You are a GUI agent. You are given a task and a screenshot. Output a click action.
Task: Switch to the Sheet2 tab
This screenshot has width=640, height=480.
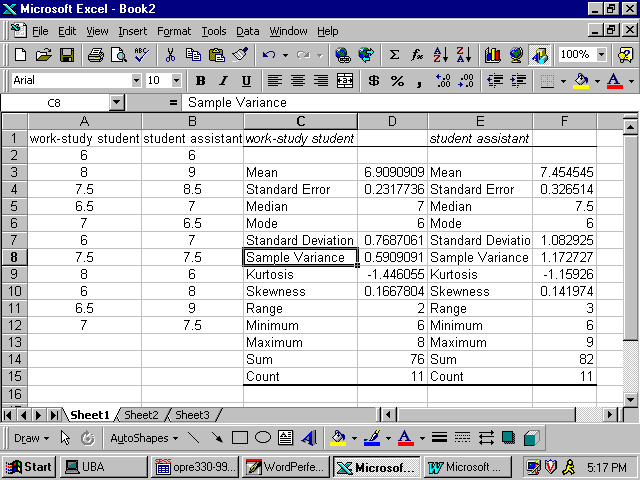[141, 414]
